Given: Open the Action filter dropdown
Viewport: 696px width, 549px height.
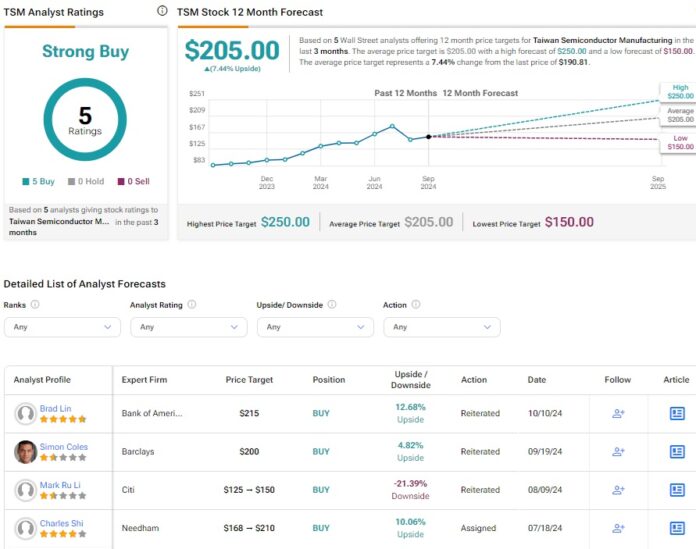Looking at the screenshot, I should pos(441,327).
